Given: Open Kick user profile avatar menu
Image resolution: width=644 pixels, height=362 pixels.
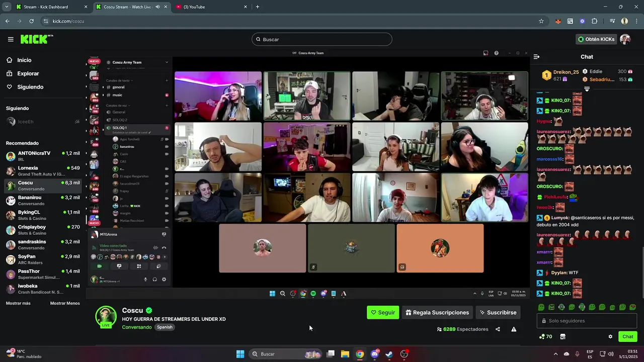Looking at the screenshot, I should [x=625, y=39].
